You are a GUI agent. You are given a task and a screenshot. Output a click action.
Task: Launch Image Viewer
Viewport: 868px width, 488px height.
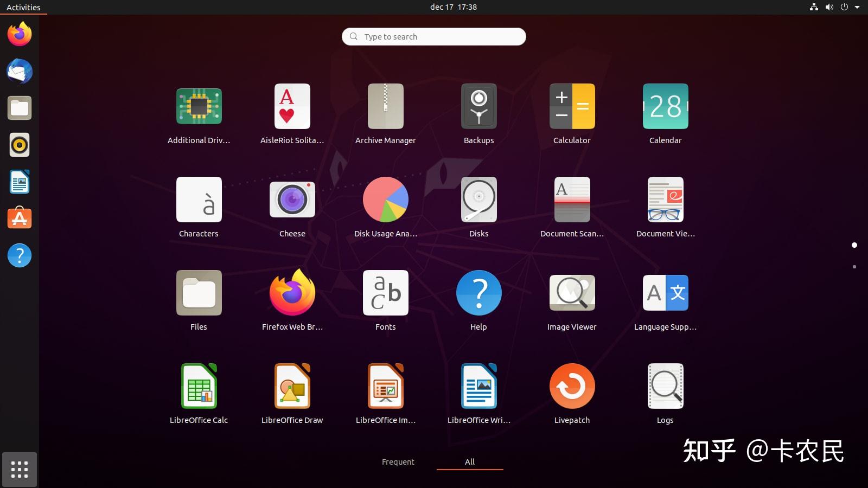click(x=572, y=293)
